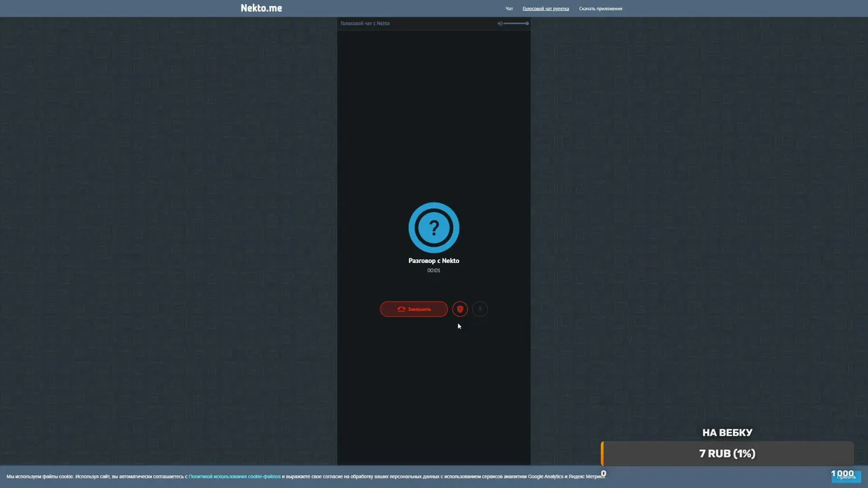Click the red shield report icon
The height and width of the screenshot is (488, 868).
pyautogui.click(x=460, y=309)
